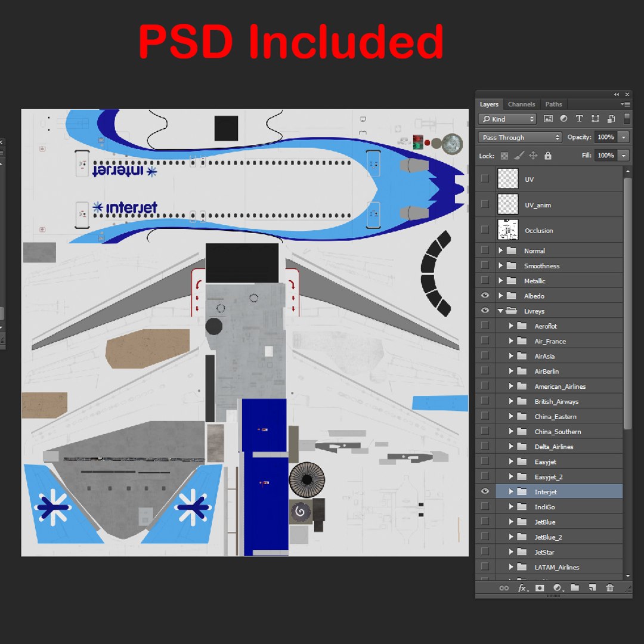Open the Pass Through blend mode dropdown
The width and height of the screenshot is (644, 644).
(x=520, y=137)
